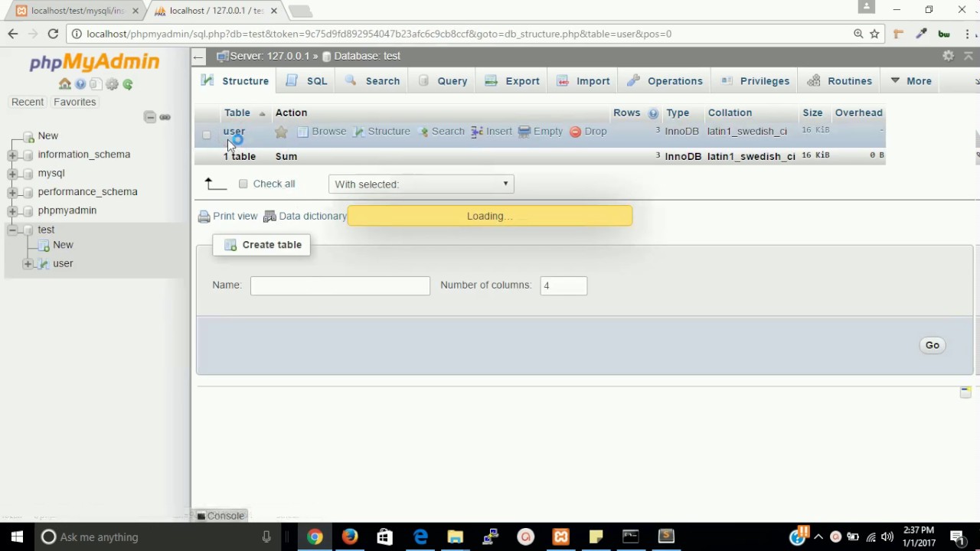Screen dimensions: 980x551
Task: Click the Go button
Action: click(x=932, y=345)
